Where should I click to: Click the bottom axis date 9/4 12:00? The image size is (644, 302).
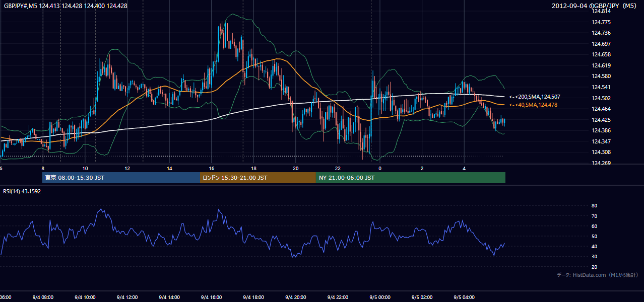127,297
